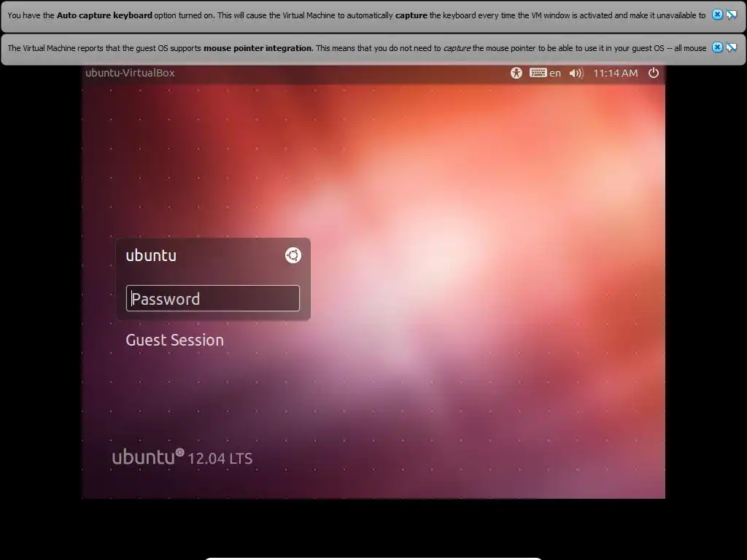This screenshot has height=560, width=747.
Task: Permanently dismiss the Auto capture keyboard message
Action: click(x=731, y=15)
